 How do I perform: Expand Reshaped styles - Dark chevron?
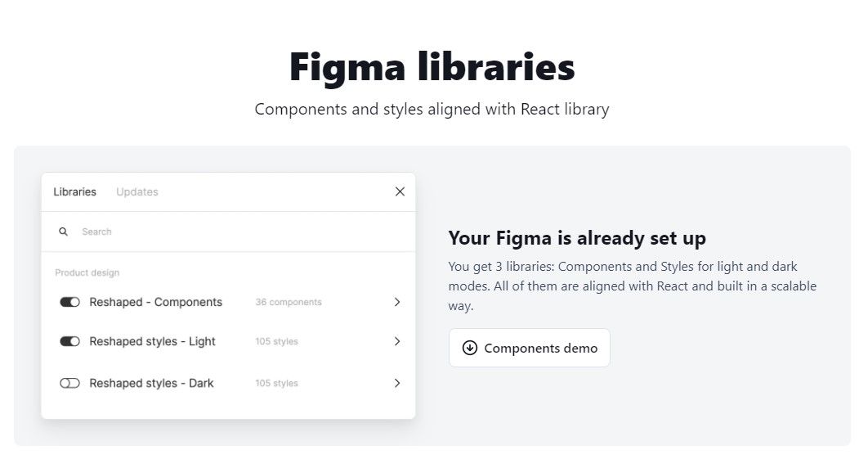coord(397,383)
